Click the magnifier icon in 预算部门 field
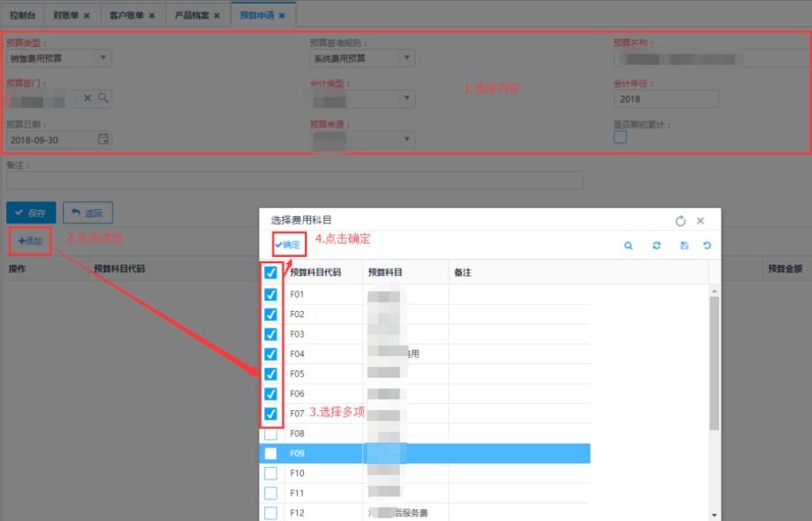This screenshot has width=812, height=521. pyautogui.click(x=104, y=98)
